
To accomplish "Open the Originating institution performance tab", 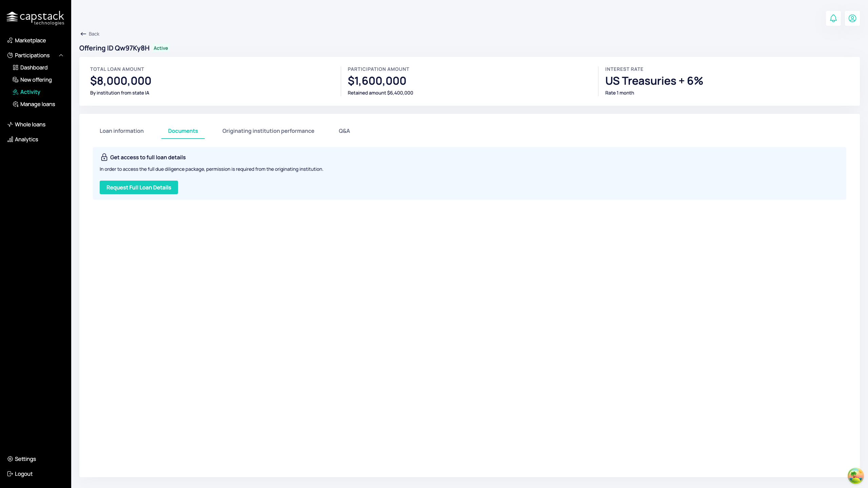I will (x=268, y=131).
